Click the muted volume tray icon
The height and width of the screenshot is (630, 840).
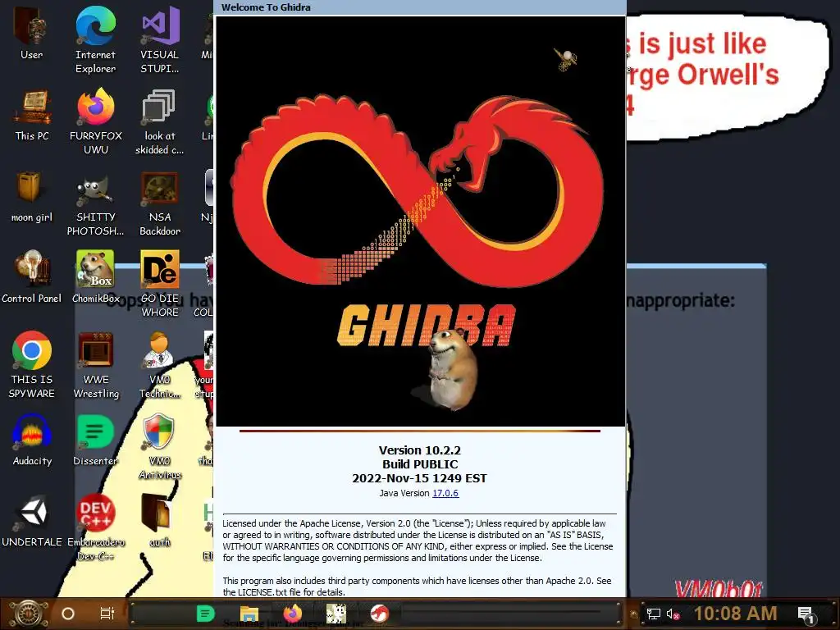[x=673, y=614]
